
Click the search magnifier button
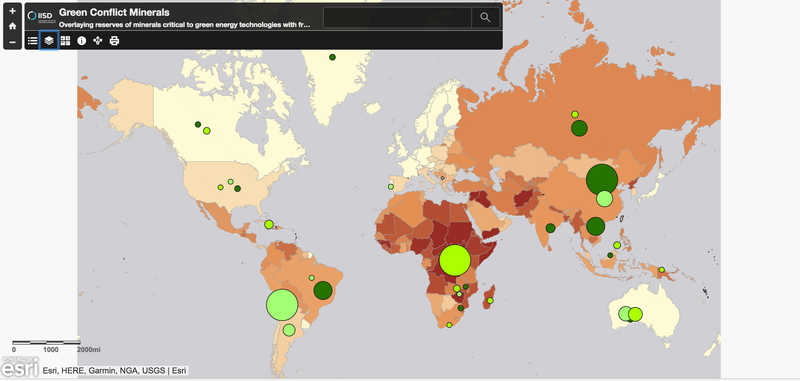click(485, 18)
